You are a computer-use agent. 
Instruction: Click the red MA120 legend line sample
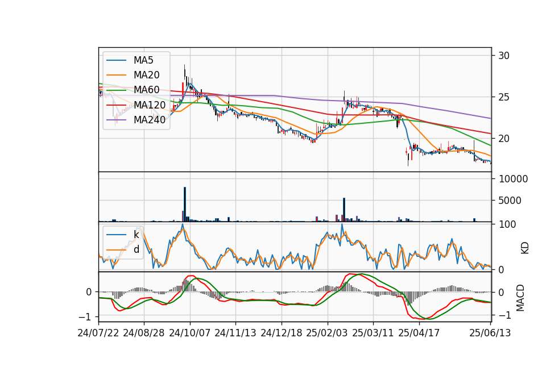[x=116, y=105]
